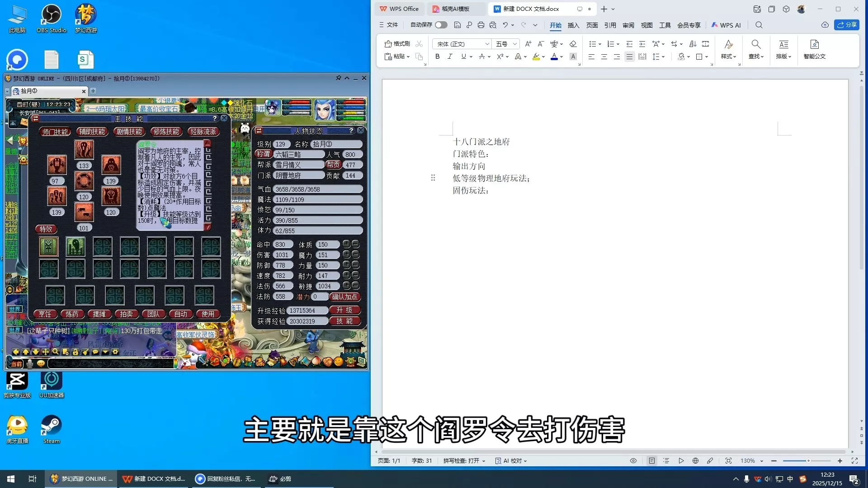Toggle bold formatting in WPS ribbon
Screen dimensions: 868x488
coord(437,56)
